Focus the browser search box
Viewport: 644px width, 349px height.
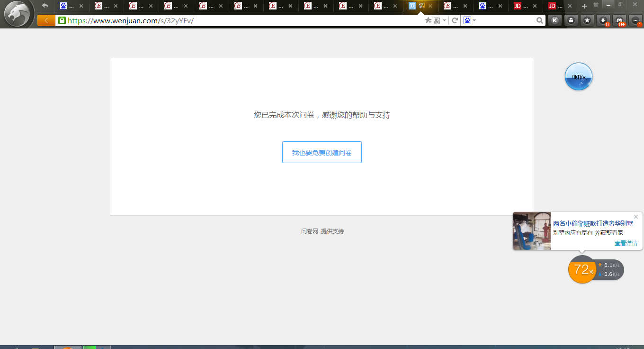click(506, 20)
